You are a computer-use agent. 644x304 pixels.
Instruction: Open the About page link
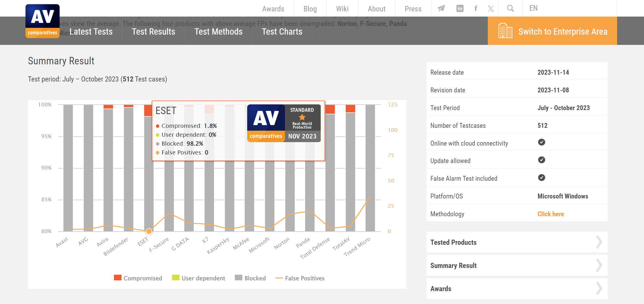(377, 9)
